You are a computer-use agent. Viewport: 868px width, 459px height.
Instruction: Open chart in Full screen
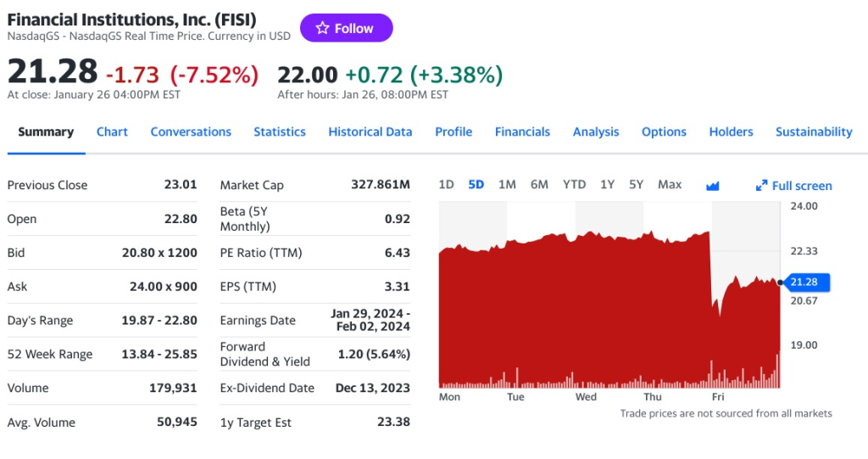pyautogui.click(x=793, y=186)
